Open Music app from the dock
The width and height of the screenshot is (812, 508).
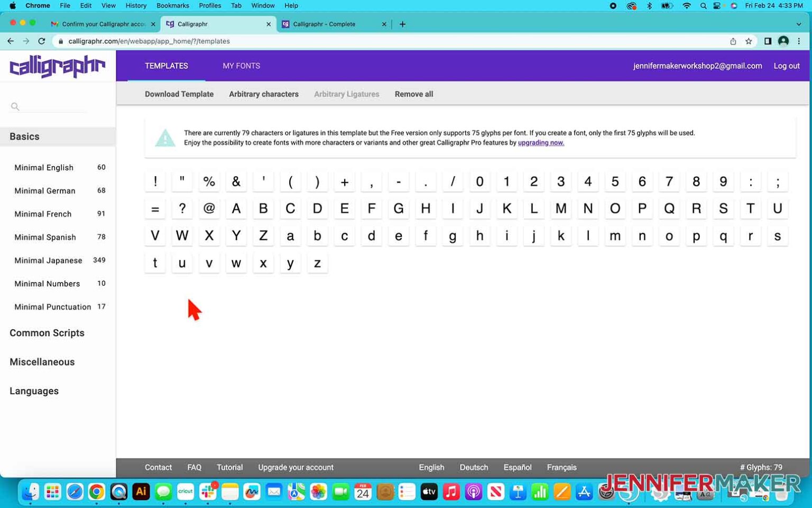coord(451,492)
